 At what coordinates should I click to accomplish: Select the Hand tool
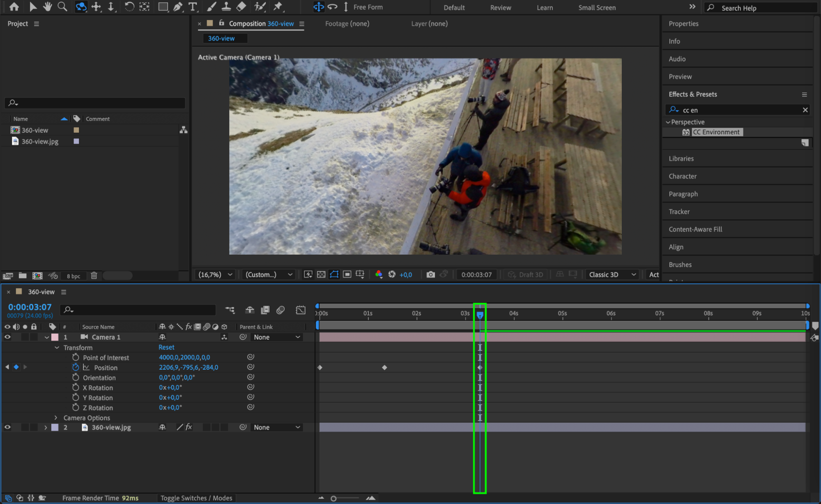pos(47,7)
